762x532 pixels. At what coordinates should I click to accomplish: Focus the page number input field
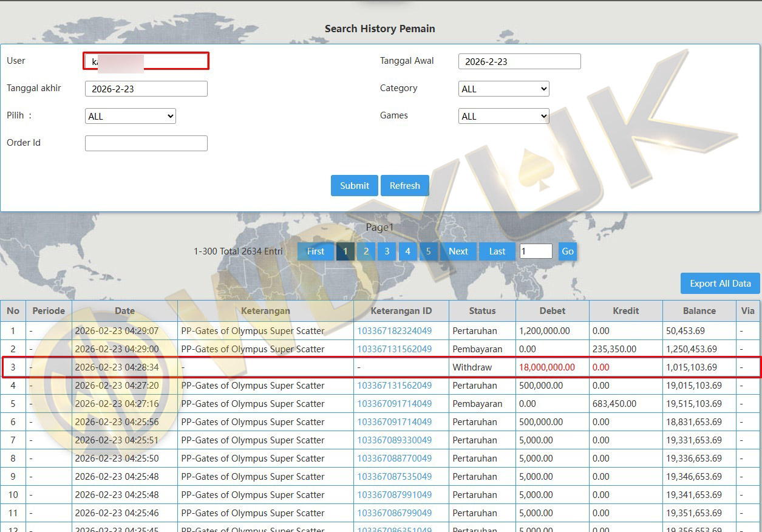click(x=536, y=251)
